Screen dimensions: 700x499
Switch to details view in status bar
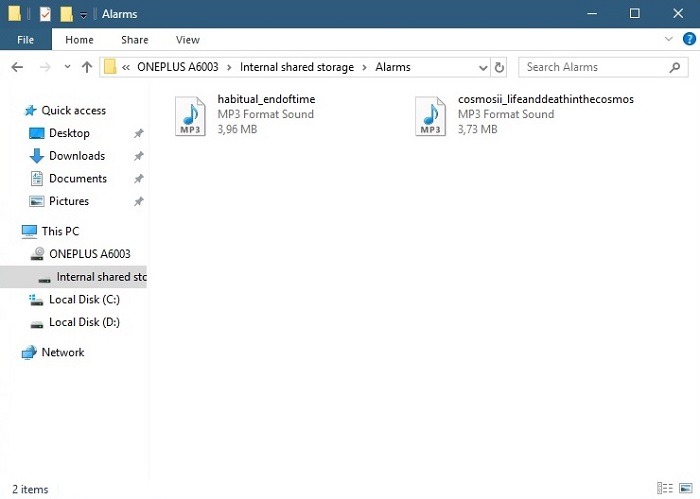tap(667, 489)
